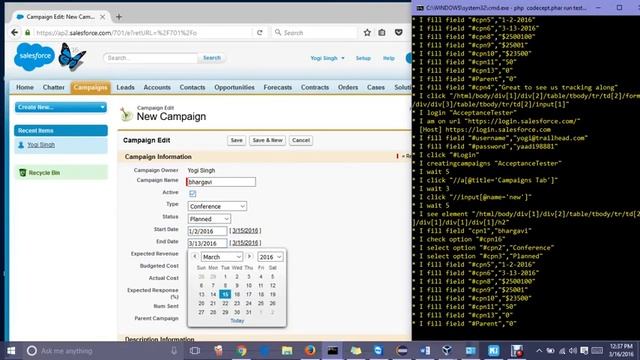Select day 15 in the calendar

point(225,294)
